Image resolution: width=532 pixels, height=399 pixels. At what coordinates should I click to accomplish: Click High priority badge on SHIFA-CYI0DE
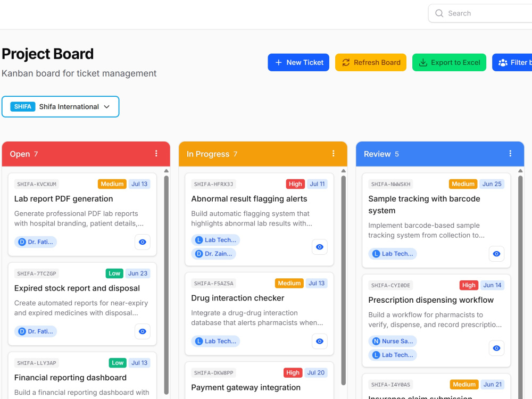(x=469, y=285)
